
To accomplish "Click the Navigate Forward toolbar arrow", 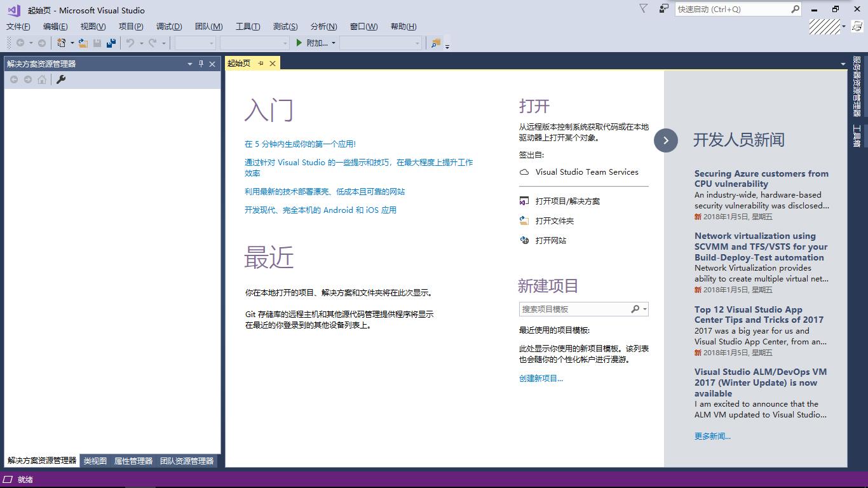I will 42,43.
